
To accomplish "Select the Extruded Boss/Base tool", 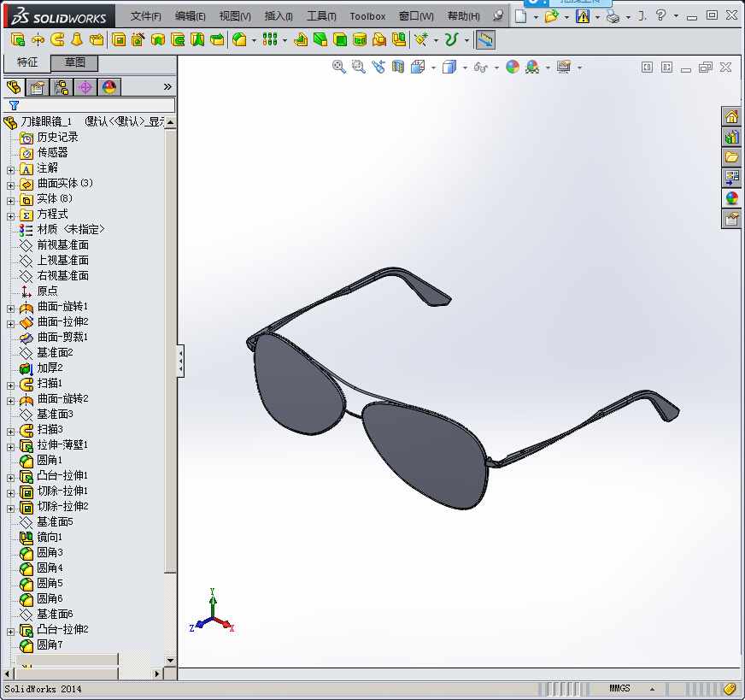I will coord(18,40).
